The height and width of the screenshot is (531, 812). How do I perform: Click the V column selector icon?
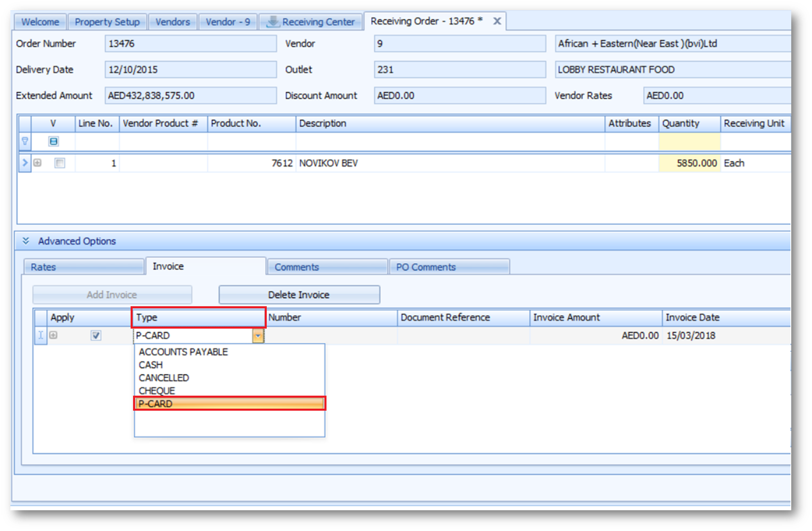pyautogui.click(x=53, y=141)
